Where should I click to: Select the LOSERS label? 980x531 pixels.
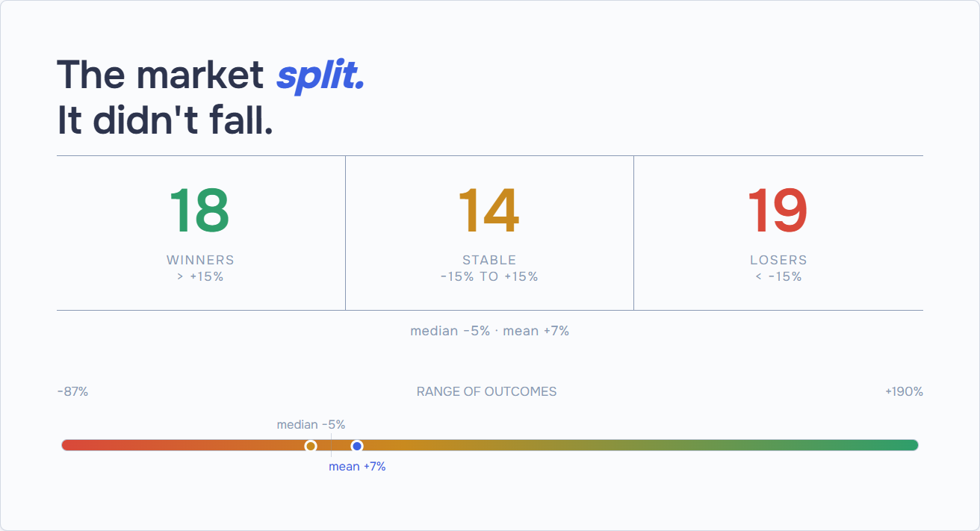point(778,260)
